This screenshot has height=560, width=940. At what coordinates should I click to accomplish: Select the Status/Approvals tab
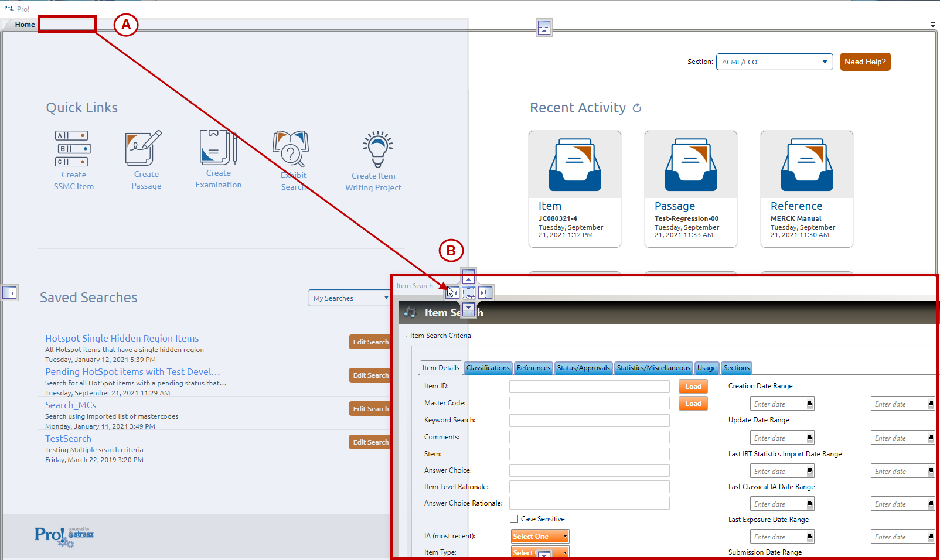point(583,368)
